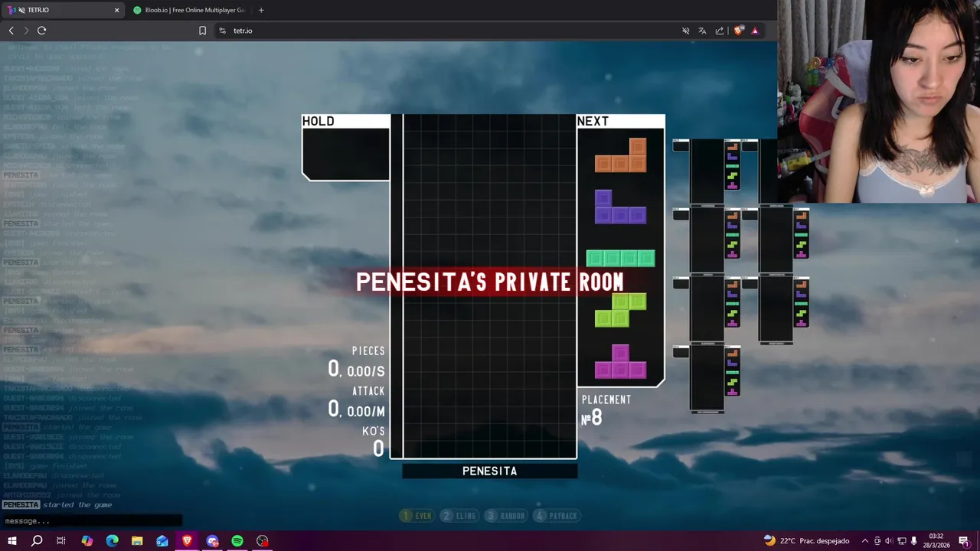Viewport: 980px width, 551px height.
Task: Open the Windows Start menu
Action: [x=11, y=541]
